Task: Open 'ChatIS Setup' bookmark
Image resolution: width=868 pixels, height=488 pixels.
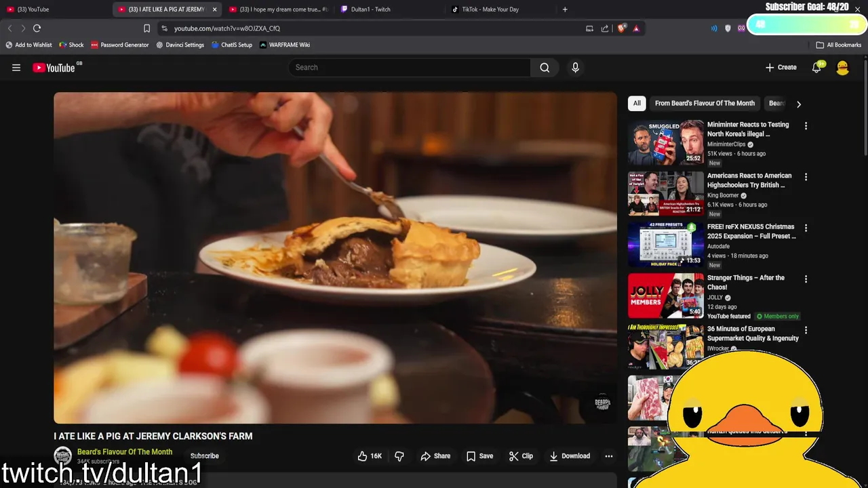Action: point(231,45)
